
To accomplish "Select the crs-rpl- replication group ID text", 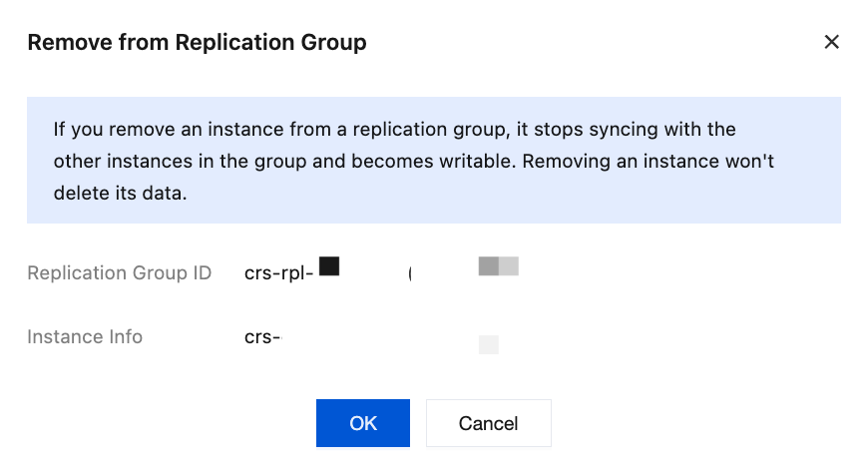I will tap(279, 273).
